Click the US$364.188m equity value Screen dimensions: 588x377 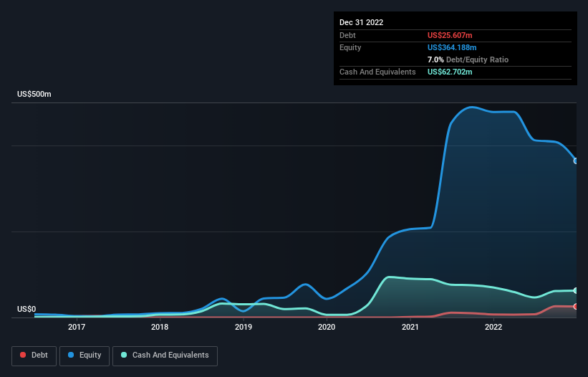452,47
